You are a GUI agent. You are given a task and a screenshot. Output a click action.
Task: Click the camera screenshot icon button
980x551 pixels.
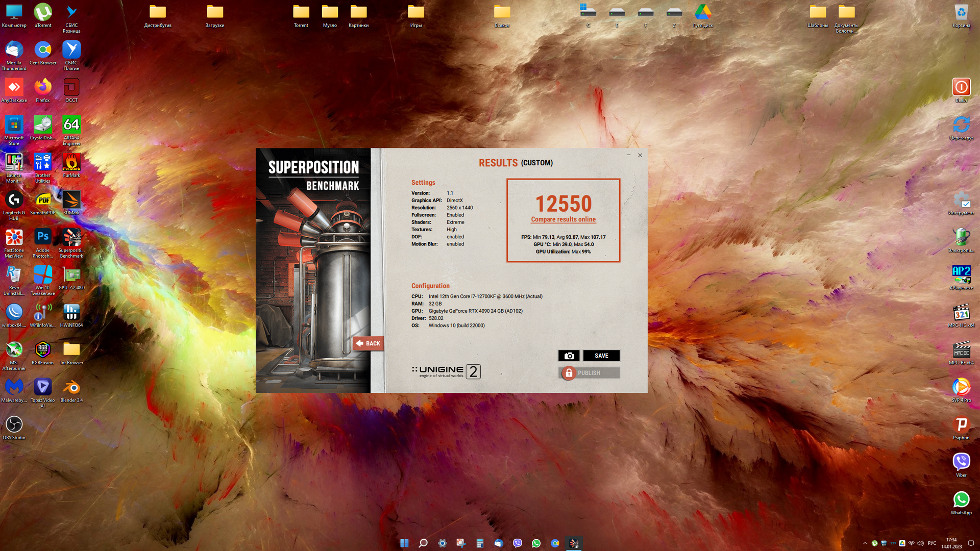click(569, 356)
